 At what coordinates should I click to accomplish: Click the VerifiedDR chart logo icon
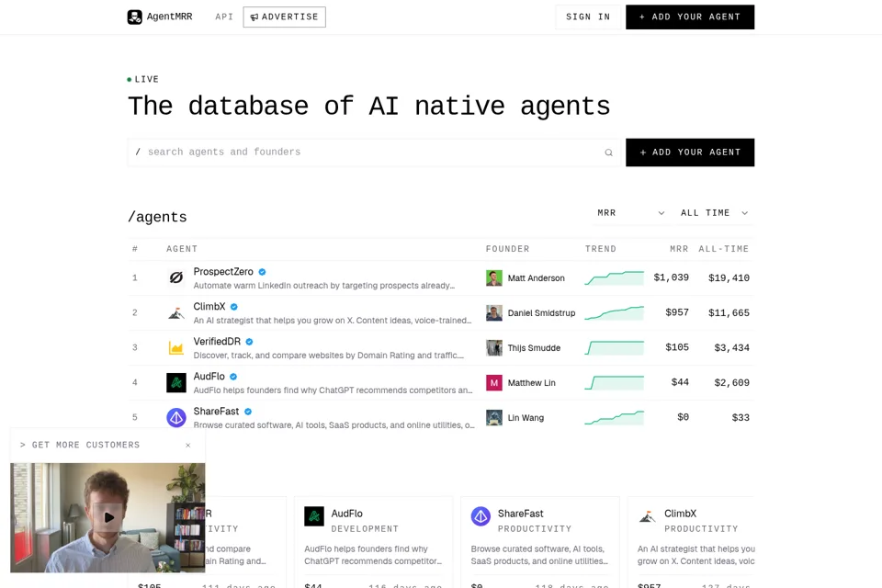[176, 347]
